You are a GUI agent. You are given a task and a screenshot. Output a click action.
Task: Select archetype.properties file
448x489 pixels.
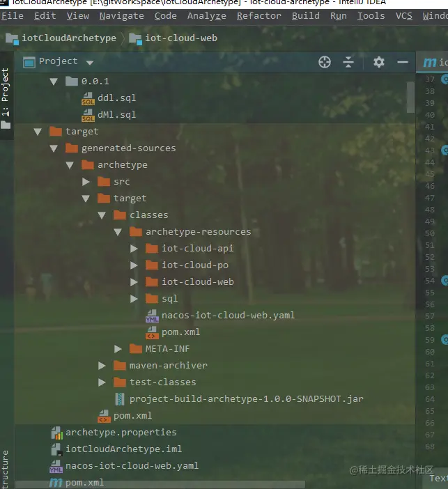coord(121,433)
